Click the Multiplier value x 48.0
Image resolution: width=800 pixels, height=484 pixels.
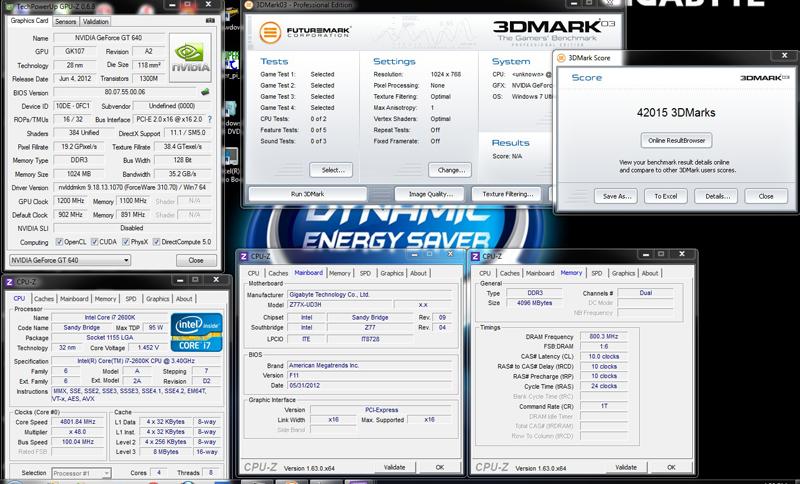pos(78,432)
